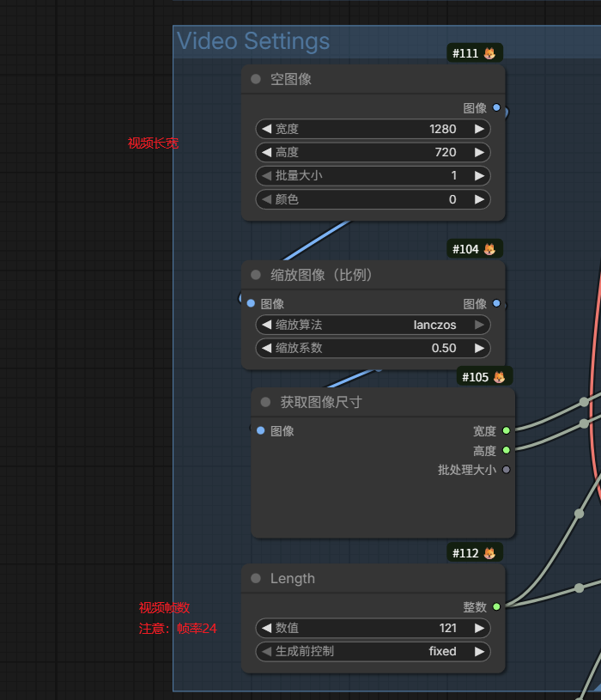The image size is (601, 700).
Task: Click the 获取图像尺寸 宽度 output port
Action: coord(506,430)
